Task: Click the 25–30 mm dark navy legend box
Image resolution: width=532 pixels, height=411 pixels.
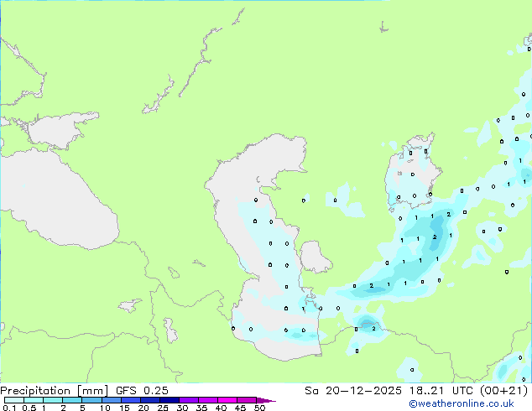Action: tap(169, 400)
